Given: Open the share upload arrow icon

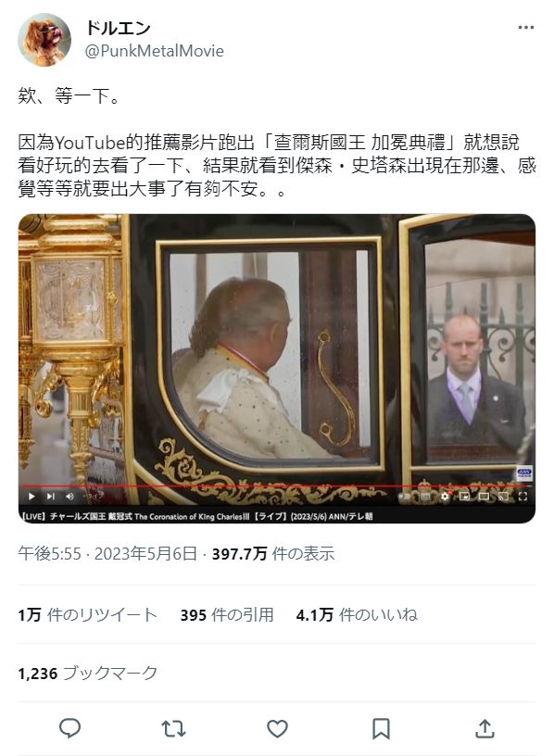Looking at the screenshot, I should tap(485, 728).
